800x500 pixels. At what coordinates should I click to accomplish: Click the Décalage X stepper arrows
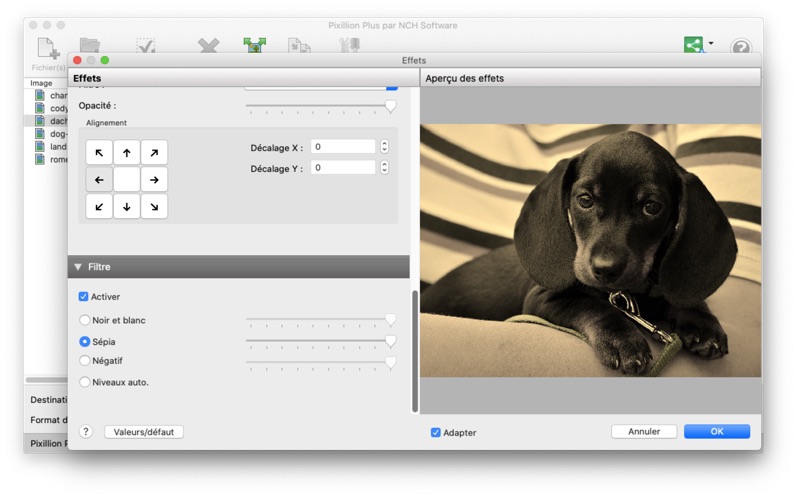coord(384,147)
